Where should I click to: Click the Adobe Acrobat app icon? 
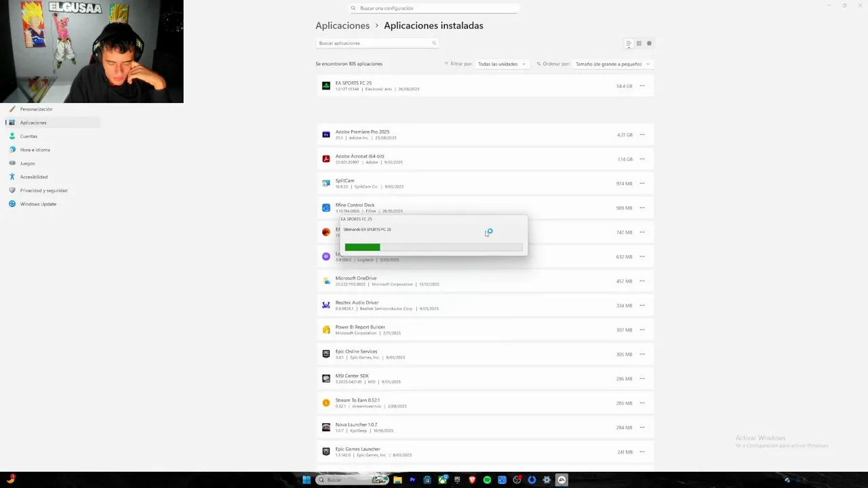[326, 159]
